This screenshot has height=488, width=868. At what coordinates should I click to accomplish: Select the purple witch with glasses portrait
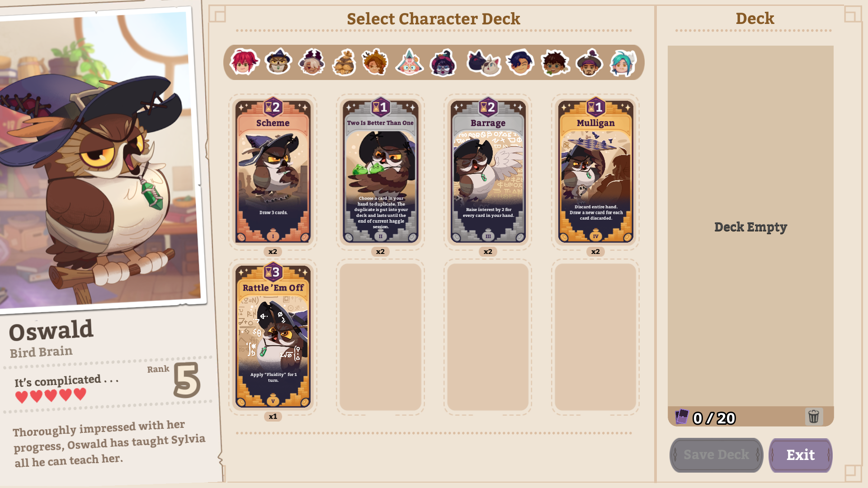click(x=443, y=62)
